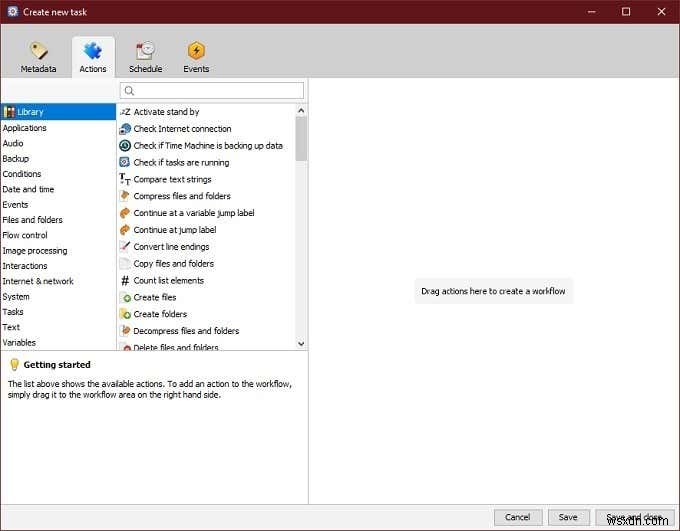Click the Time Machine backup check icon
680x531 pixels.
125,146
